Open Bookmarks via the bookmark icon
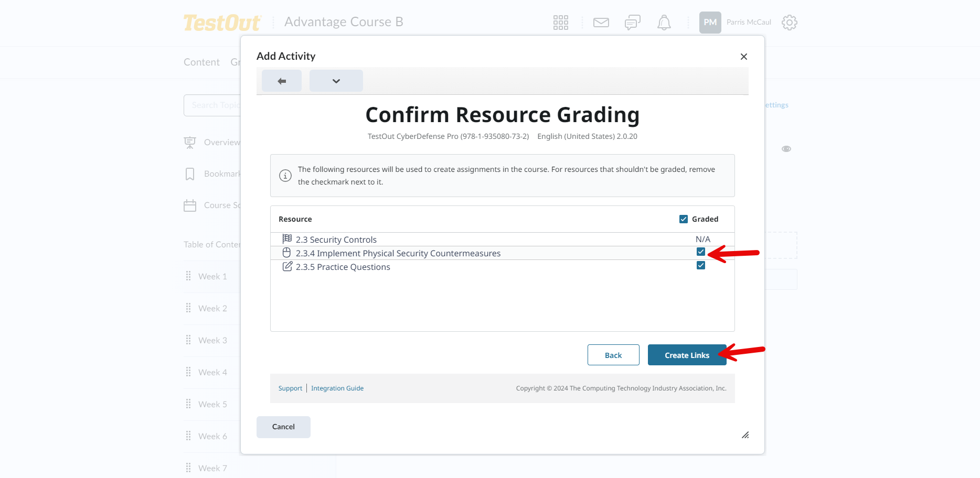This screenshot has height=478, width=980. pyautogui.click(x=189, y=173)
